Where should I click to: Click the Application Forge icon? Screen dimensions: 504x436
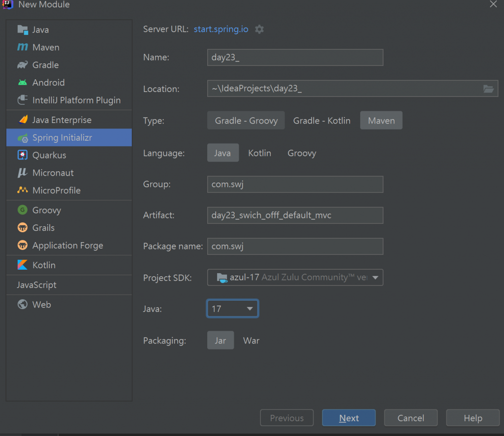tap(23, 245)
